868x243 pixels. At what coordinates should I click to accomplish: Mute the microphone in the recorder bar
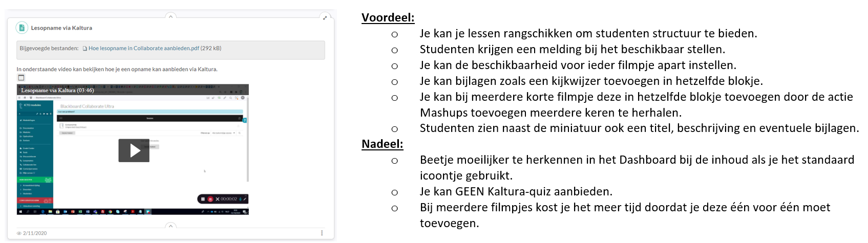tap(240, 199)
